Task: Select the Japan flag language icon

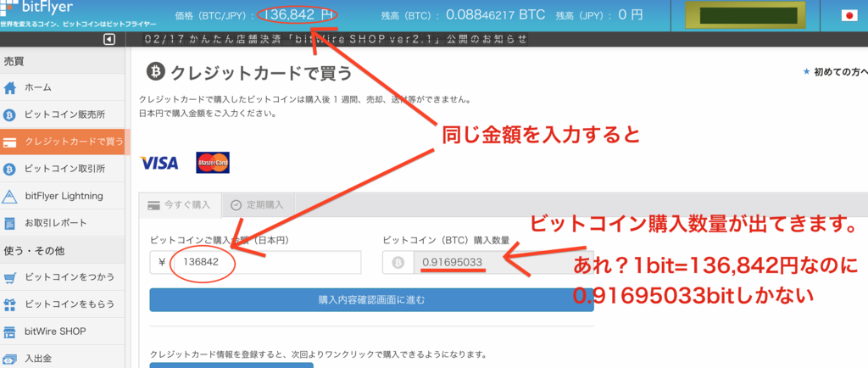Action: [849, 16]
